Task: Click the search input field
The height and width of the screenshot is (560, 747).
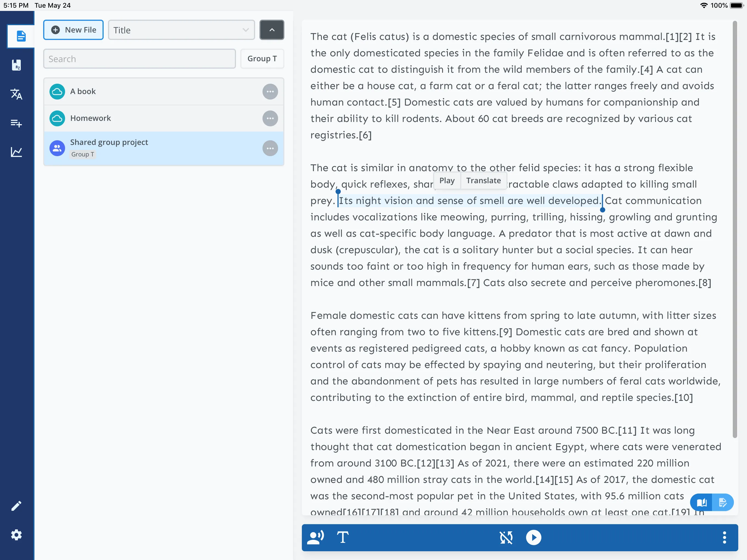Action: click(140, 58)
